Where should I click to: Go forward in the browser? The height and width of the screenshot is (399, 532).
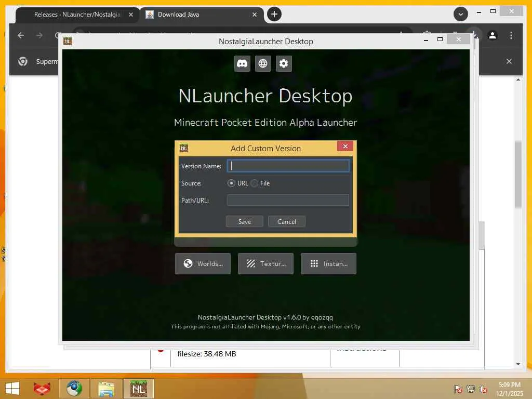point(39,35)
